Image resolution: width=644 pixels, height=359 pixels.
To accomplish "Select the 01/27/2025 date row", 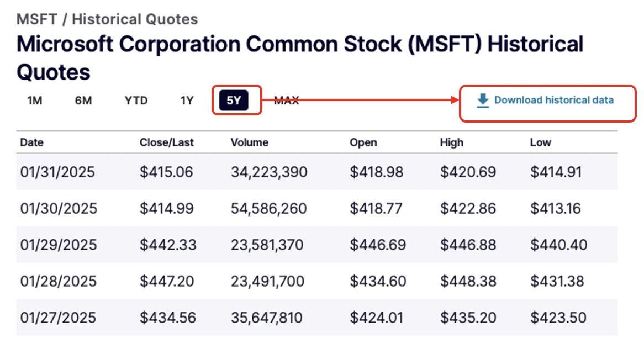I will tap(57, 318).
